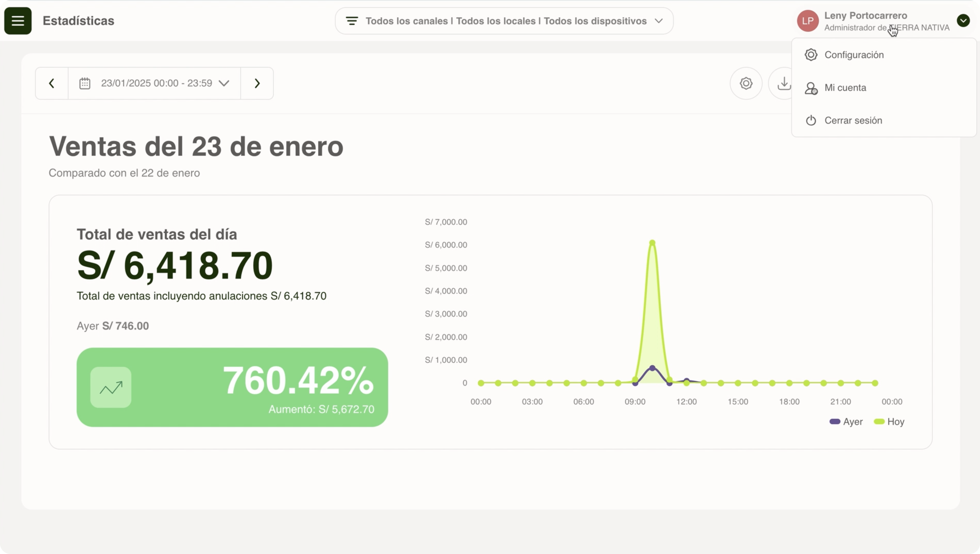Choose Cerrar sesión to log out
Image resolution: width=980 pixels, height=554 pixels.
[x=853, y=120]
